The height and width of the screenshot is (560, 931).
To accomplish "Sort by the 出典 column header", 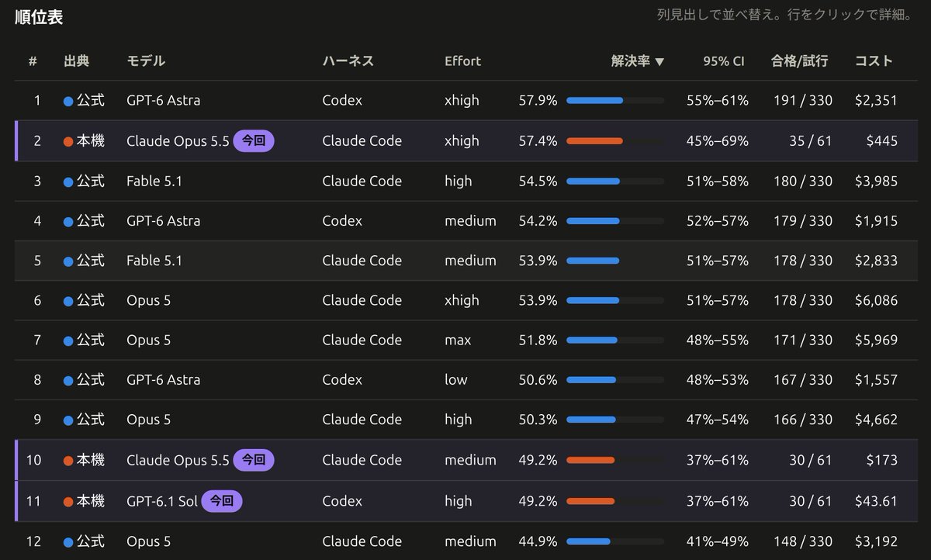I will 76,61.
